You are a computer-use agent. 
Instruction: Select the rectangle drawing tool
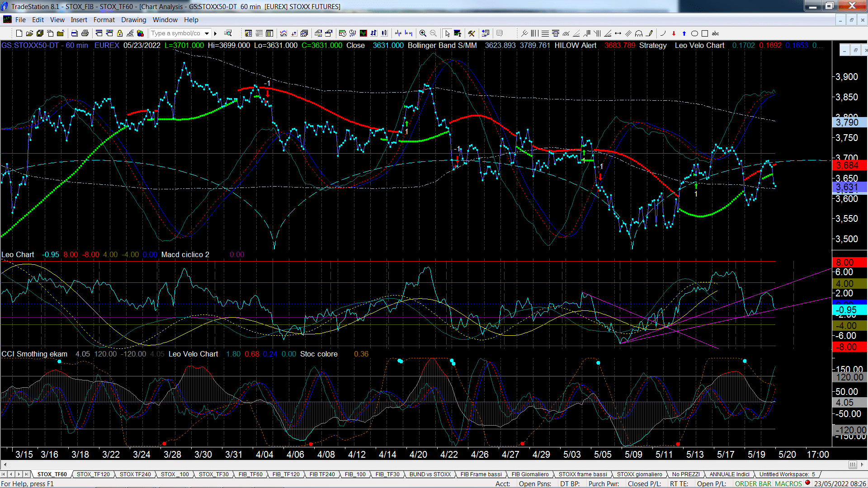(705, 33)
